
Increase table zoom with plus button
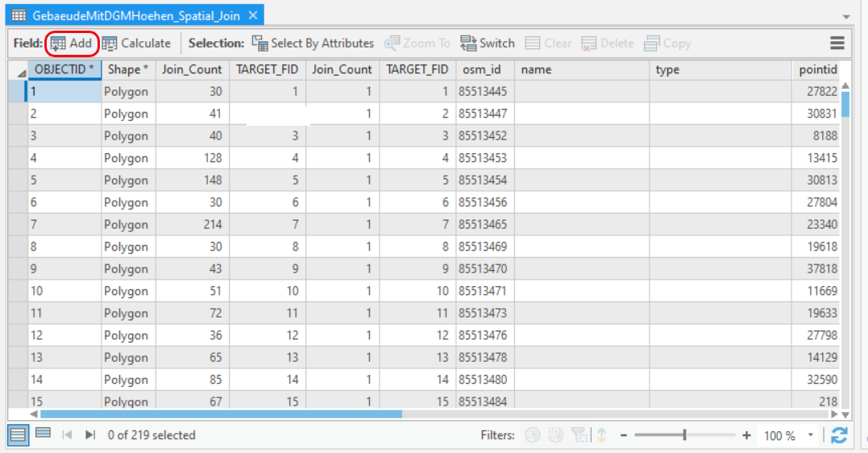point(746,435)
